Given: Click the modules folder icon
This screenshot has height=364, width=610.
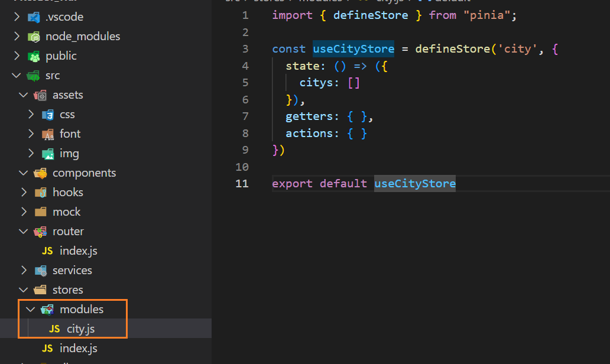Looking at the screenshot, I should click(x=47, y=310).
